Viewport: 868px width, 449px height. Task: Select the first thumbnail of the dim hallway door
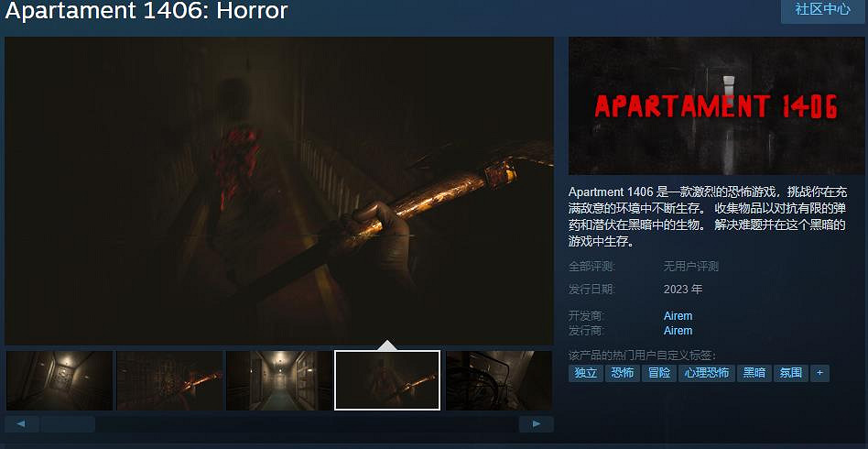pyautogui.click(x=60, y=380)
